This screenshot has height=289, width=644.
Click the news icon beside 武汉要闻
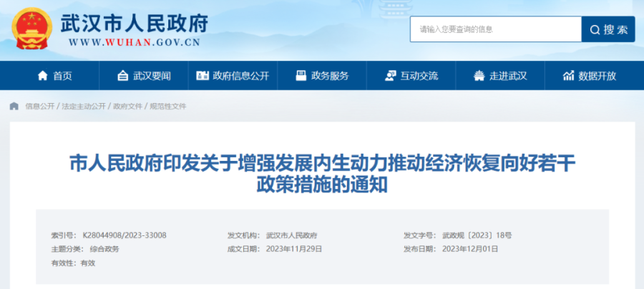tap(122, 76)
